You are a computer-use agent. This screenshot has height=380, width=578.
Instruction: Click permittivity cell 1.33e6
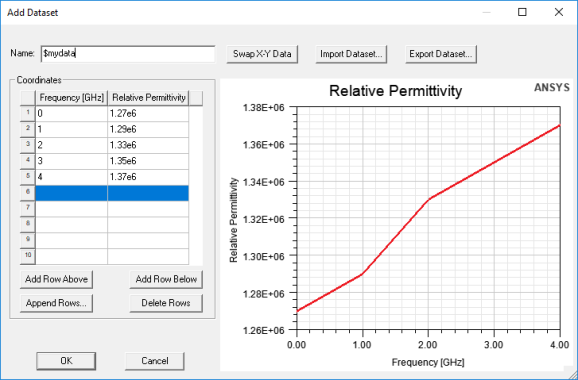(148, 146)
